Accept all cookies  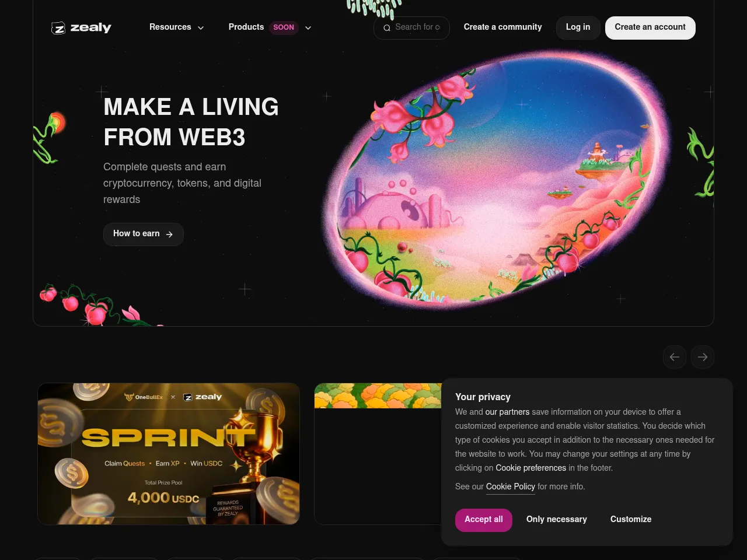click(x=484, y=520)
